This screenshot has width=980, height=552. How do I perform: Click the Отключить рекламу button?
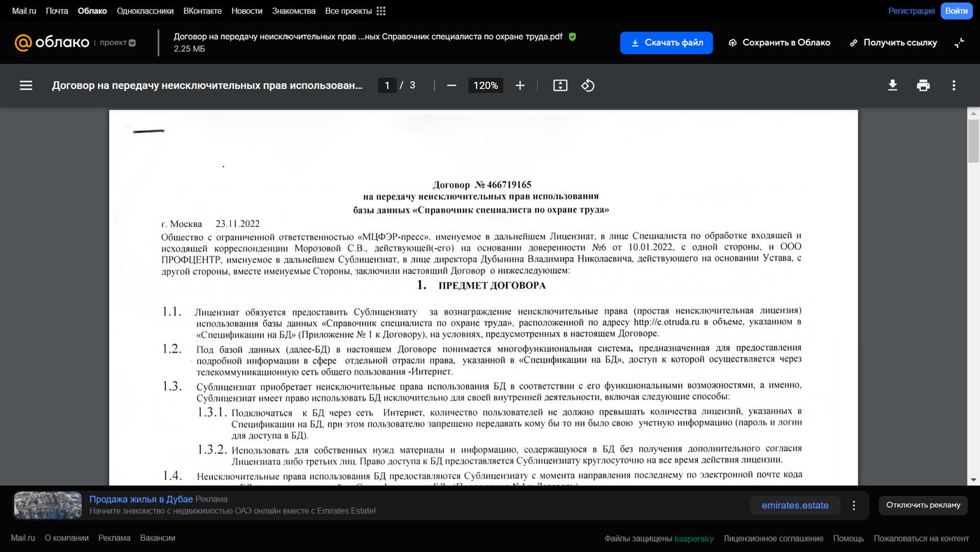923,505
